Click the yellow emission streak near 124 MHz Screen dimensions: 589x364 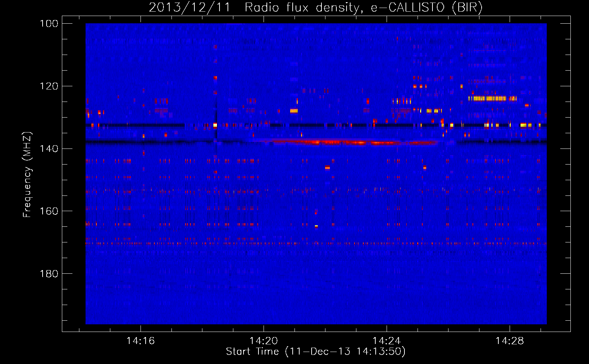point(493,98)
